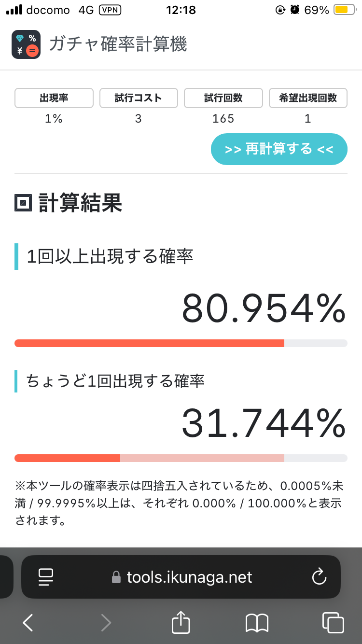Open the Safari share sheet icon
This screenshot has width=362, height=644.
(181, 622)
